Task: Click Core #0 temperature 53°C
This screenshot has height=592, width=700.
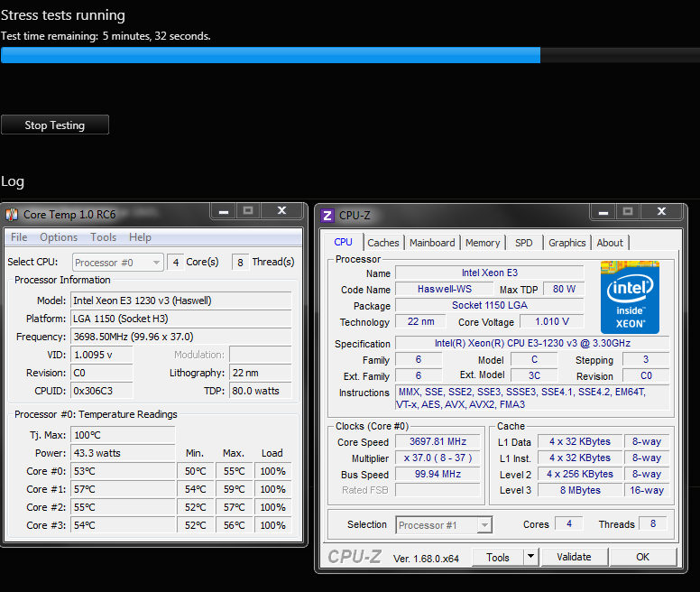Action: point(123,471)
